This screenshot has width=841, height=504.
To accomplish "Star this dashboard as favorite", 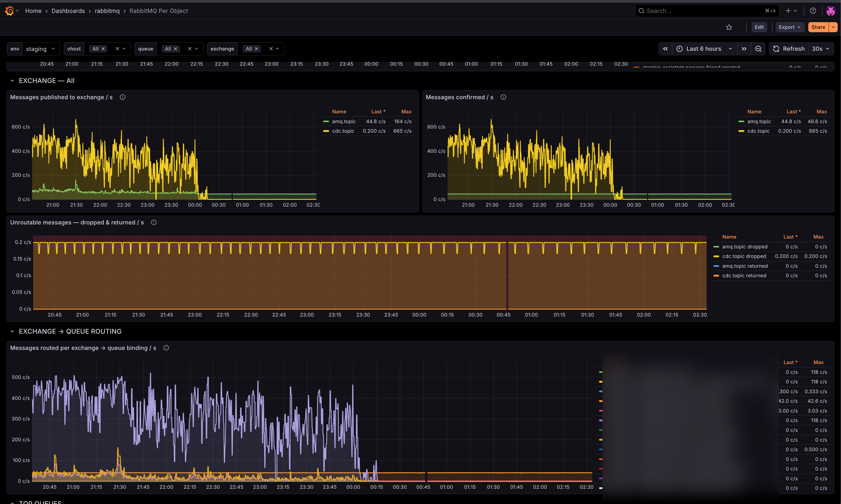I will [x=729, y=27].
